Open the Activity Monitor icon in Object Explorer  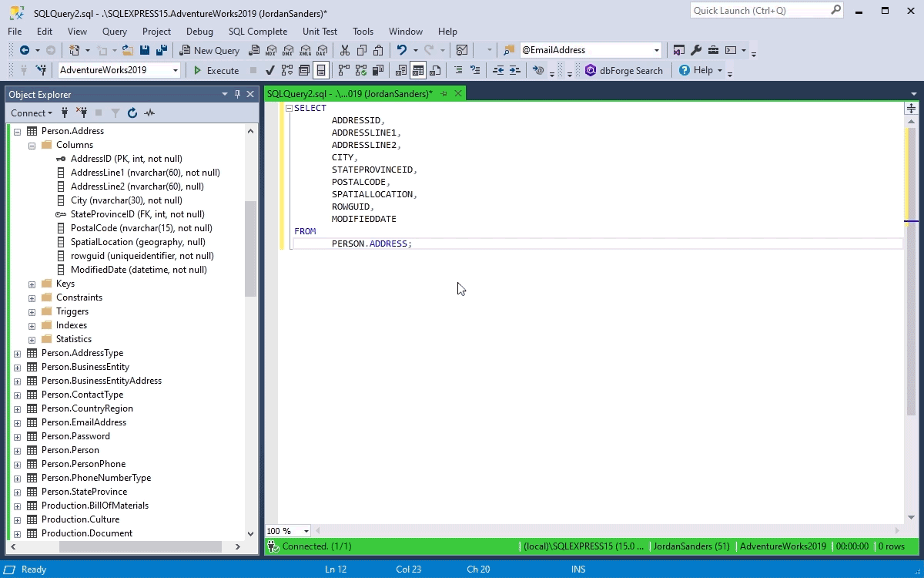[149, 113]
